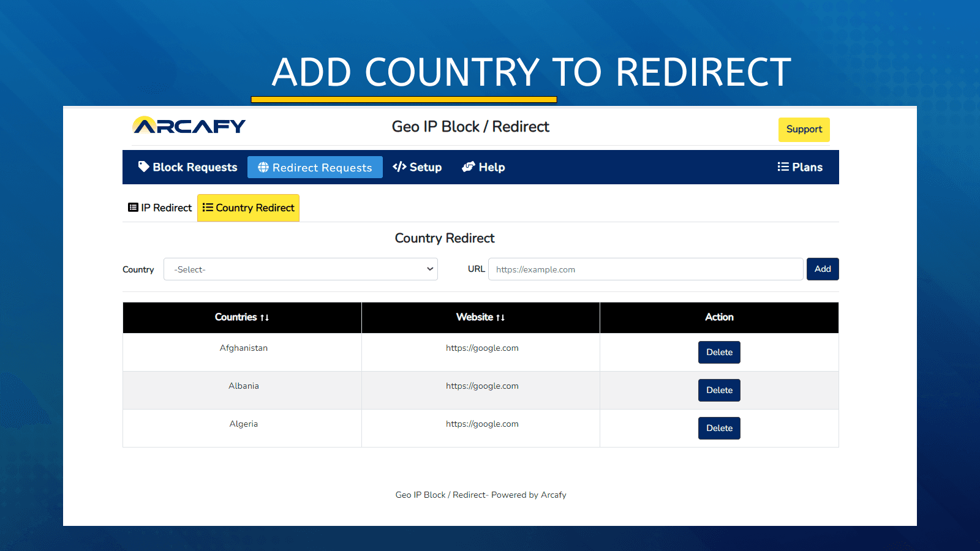Image resolution: width=980 pixels, height=551 pixels.
Task: Switch to the IP Redirect tab
Action: (160, 208)
